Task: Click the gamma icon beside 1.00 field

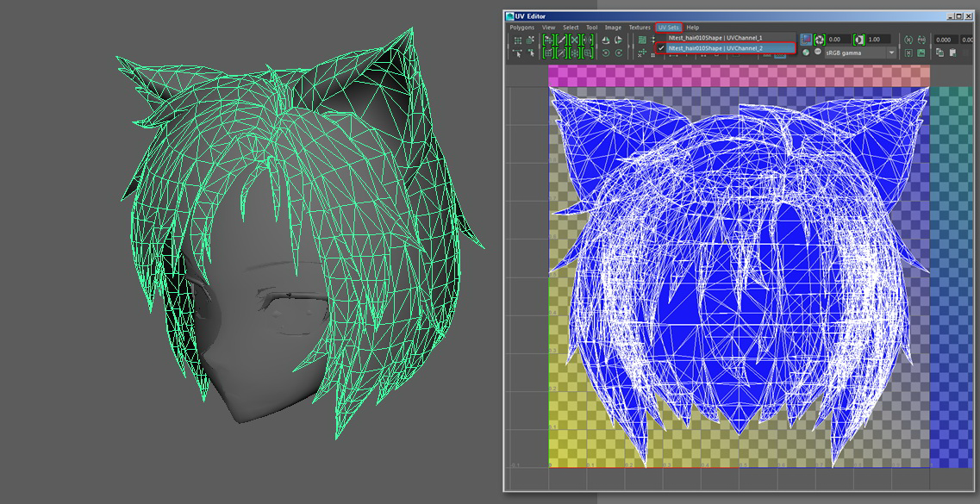Action: click(858, 40)
